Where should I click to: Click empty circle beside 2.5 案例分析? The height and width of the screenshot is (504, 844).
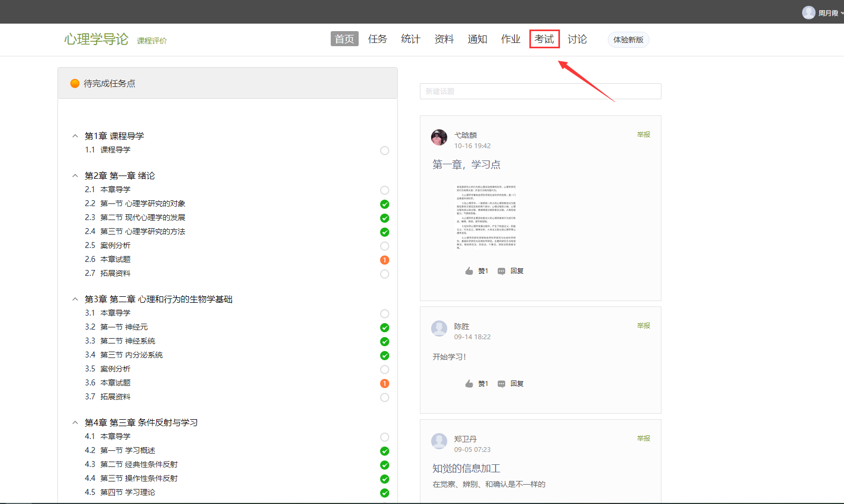point(384,246)
